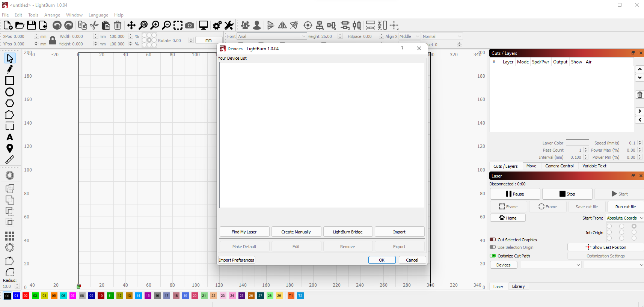Select the Measure ruler tool

click(x=10, y=160)
